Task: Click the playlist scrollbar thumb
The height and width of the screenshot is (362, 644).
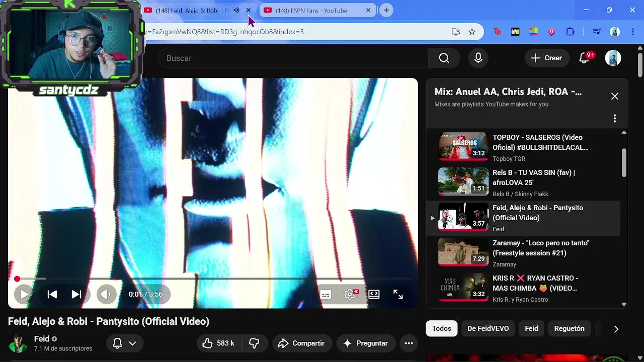Action: point(624,162)
